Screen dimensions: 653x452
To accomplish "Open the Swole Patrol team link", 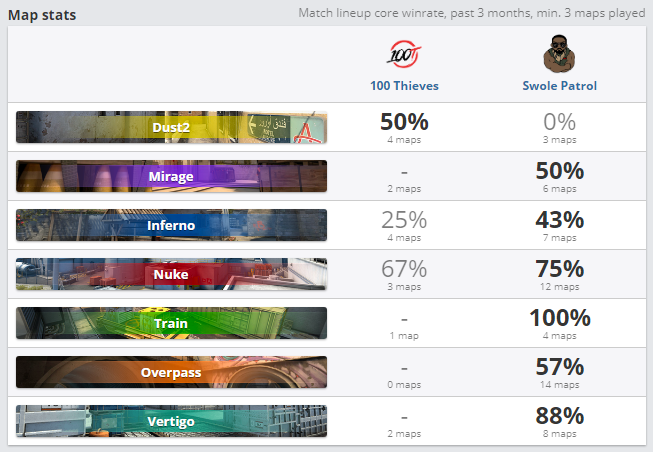I will coord(559,86).
